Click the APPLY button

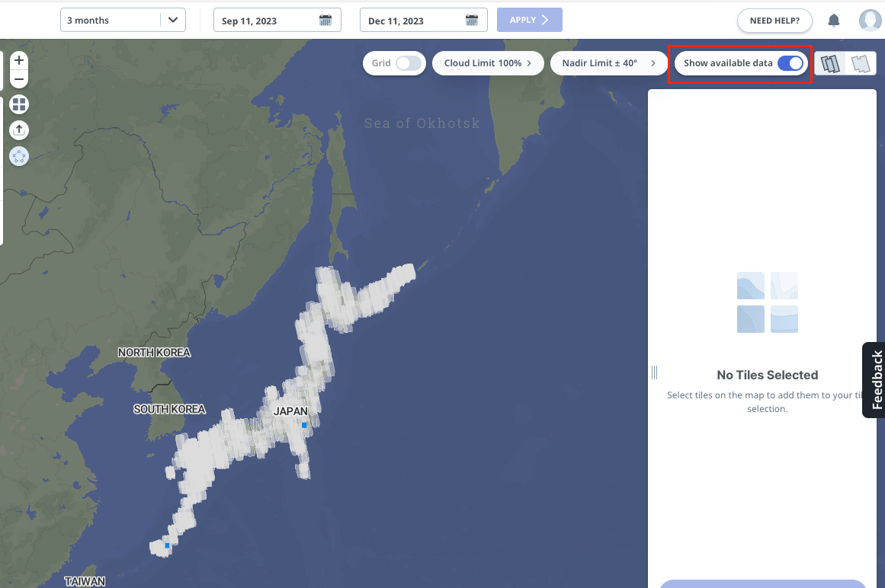tap(529, 21)
